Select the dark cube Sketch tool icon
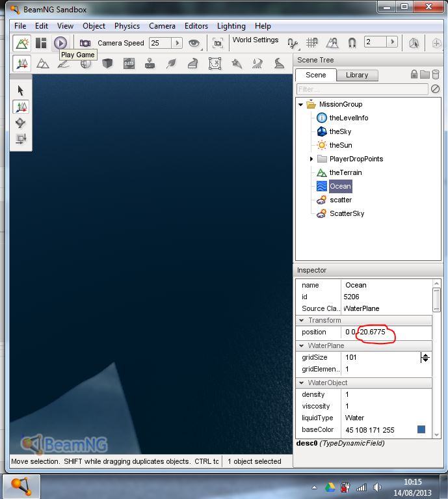The image size is (448, 499). pyautogui.click(x=107, y=64)
